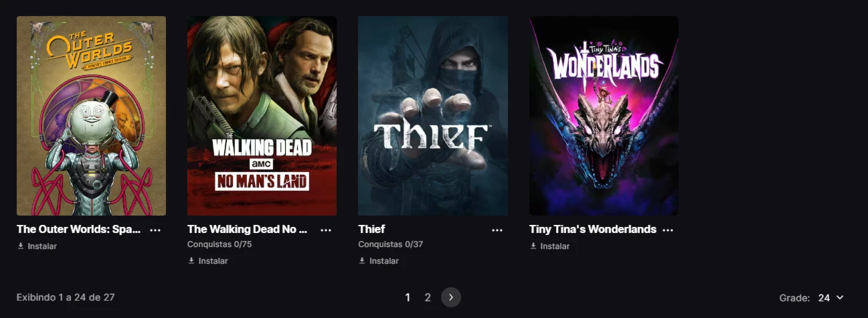Open Thief game cover image

pyautogui.click(x=433, y=116)
